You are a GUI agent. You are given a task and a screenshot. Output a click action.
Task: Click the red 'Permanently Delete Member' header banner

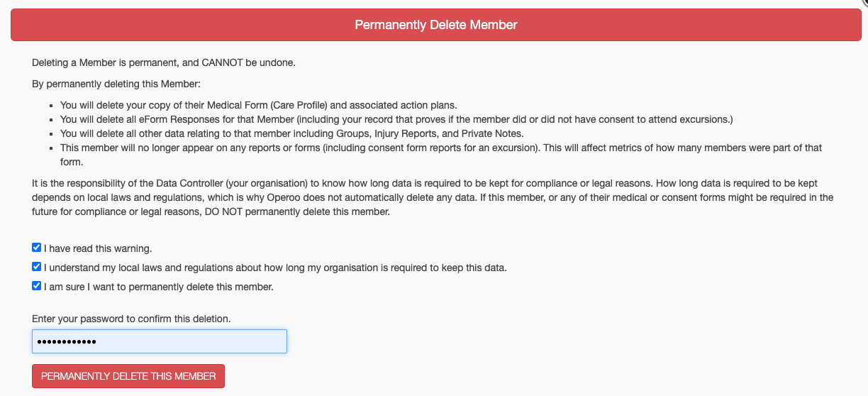[x=435, y=25]
